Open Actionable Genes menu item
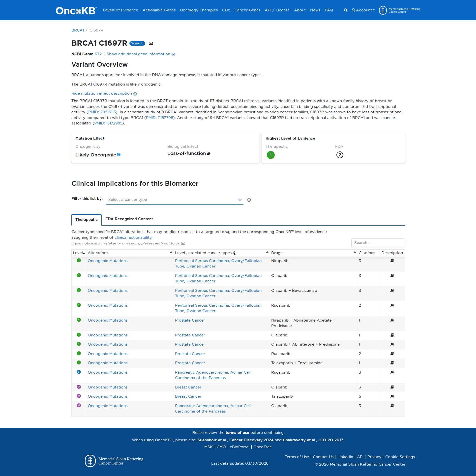Image resolution: width=476 pixels, height=476 pixels. click(x=159, y=10)
